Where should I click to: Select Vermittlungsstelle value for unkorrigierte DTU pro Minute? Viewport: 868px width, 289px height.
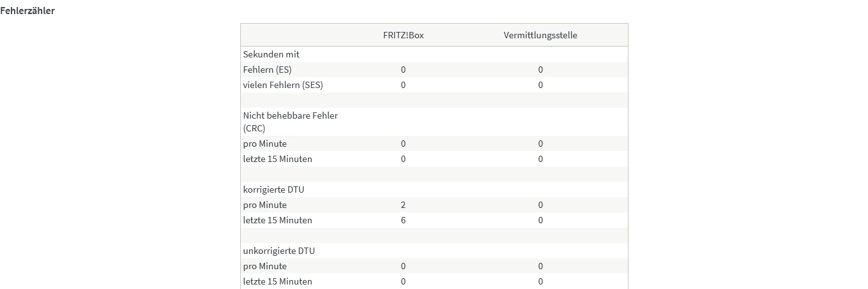click(x=540, y=266)
